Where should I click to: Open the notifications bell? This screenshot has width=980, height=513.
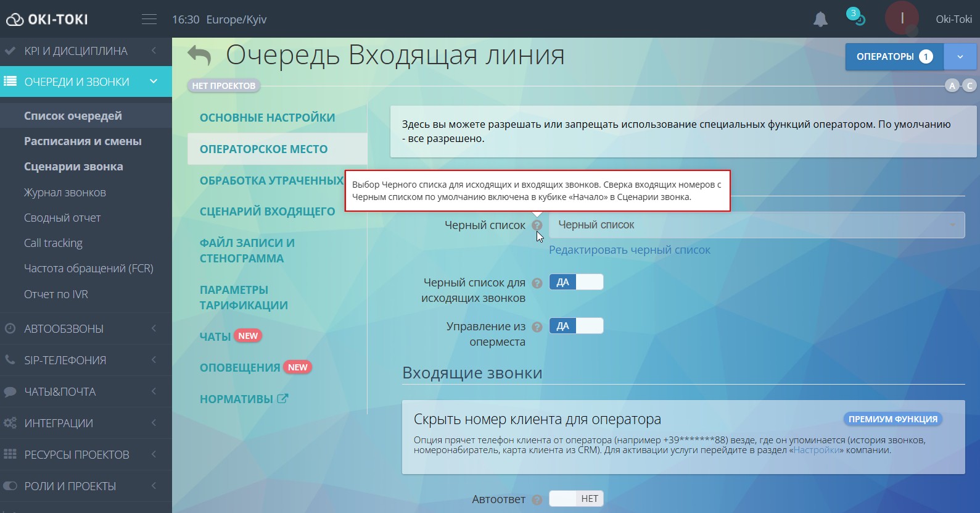pos(820,19)
